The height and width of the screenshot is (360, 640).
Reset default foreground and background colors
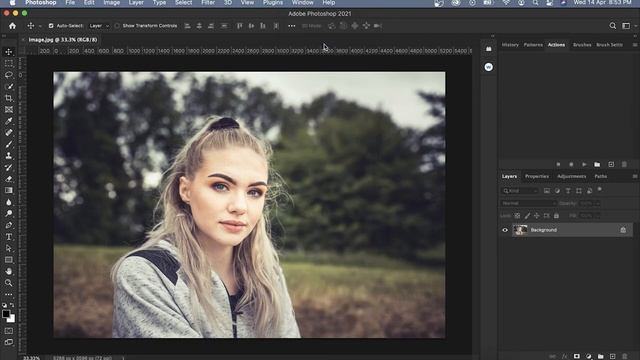pos(4,305)
